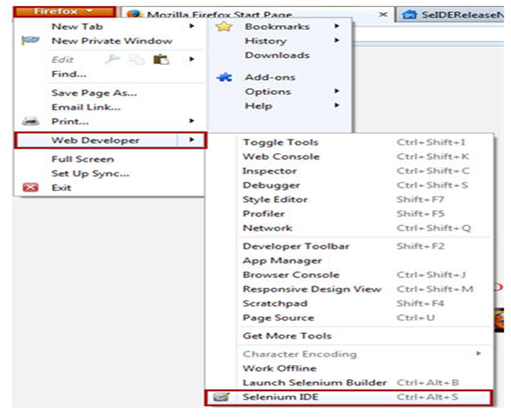The width and height of the screenshot is (511, 420).
Task: Select Downloads entry
Action: [x=279, y=55]
